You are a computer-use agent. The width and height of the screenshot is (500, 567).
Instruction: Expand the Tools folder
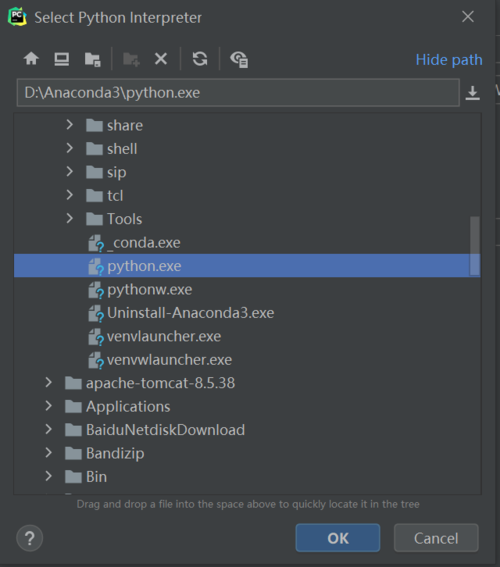point(70,218)
